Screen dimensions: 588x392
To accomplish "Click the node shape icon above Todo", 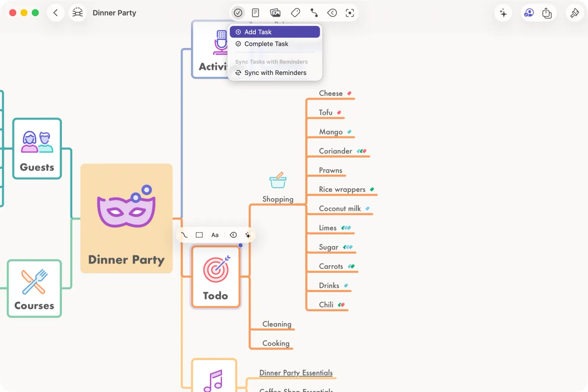I will coord(199,235).
